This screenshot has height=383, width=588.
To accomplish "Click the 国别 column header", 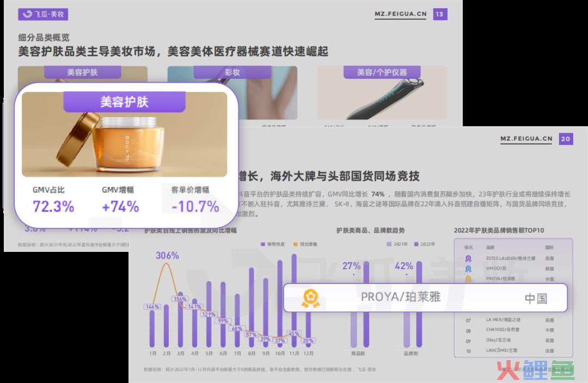I will [x=549, y=248].
